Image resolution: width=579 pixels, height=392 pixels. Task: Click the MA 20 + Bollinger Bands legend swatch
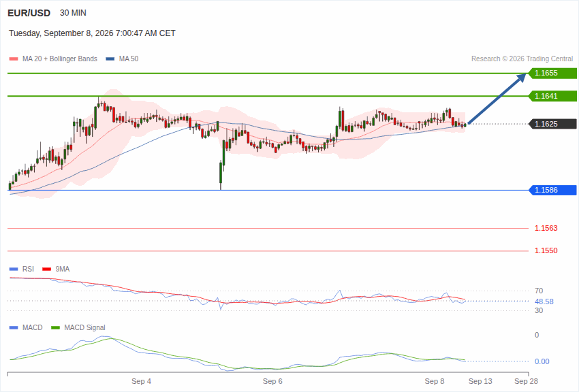pos(14,59)
